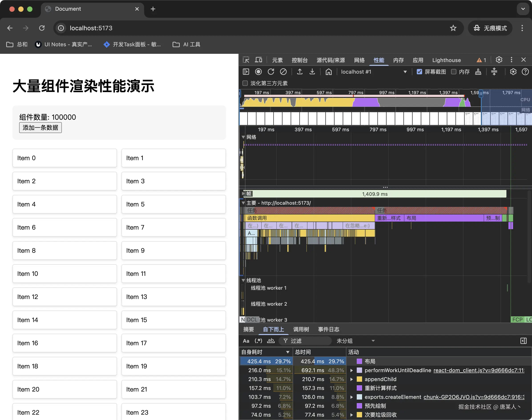This screenshot has height=420, width=532.
Task: Open the localhost #1 recording dropdown
Action: 405,72
